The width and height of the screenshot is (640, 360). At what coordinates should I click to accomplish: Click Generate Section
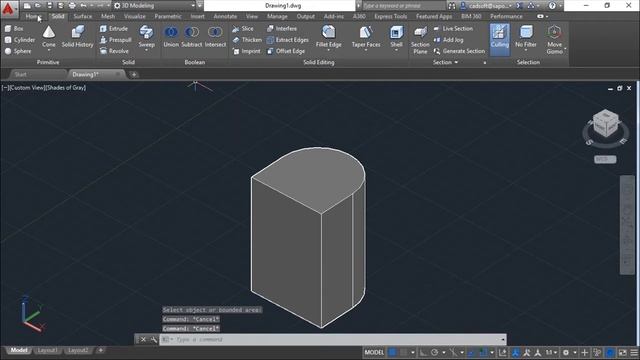(459, 51)
